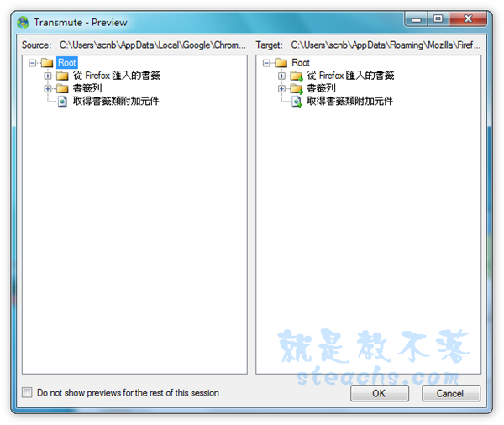Click the Target pane Root folder icon
Image resolution: width=504 pixels, height=425 pixels.
(281, 63)
